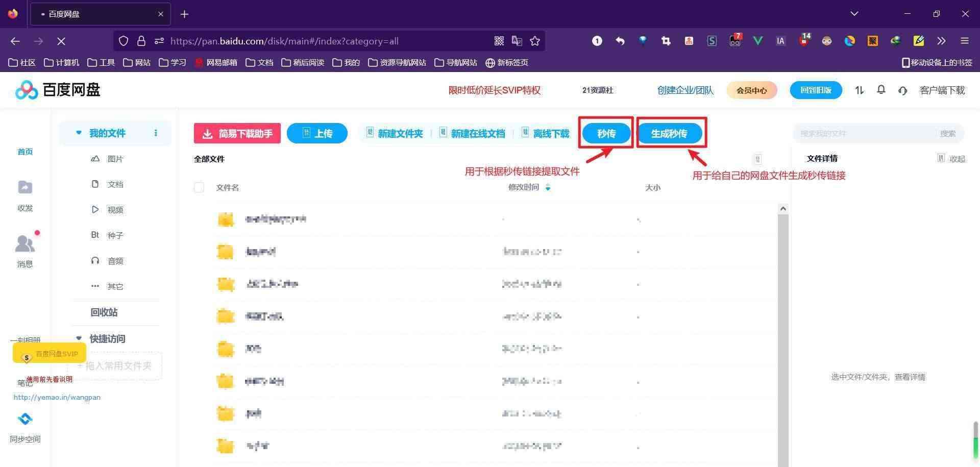Select the 视频 category
This screenshot has height=467, width=980.
(115, 210)
